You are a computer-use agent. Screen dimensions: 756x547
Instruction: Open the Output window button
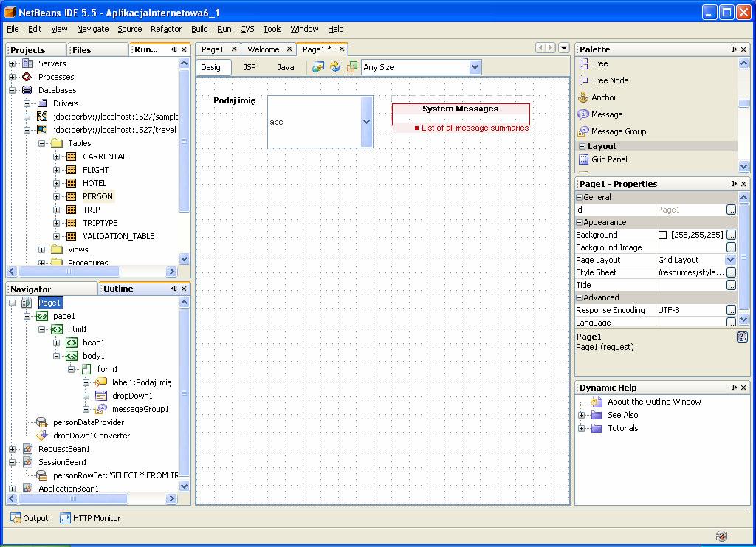pos(30,518)
